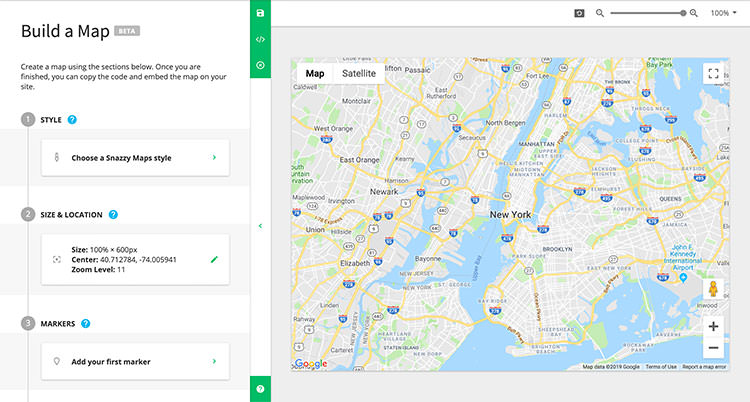Image resolution: width=750 pixels, height=402 pixels.
Task: Open help via green question mark button
Action: tap(260, 389)
